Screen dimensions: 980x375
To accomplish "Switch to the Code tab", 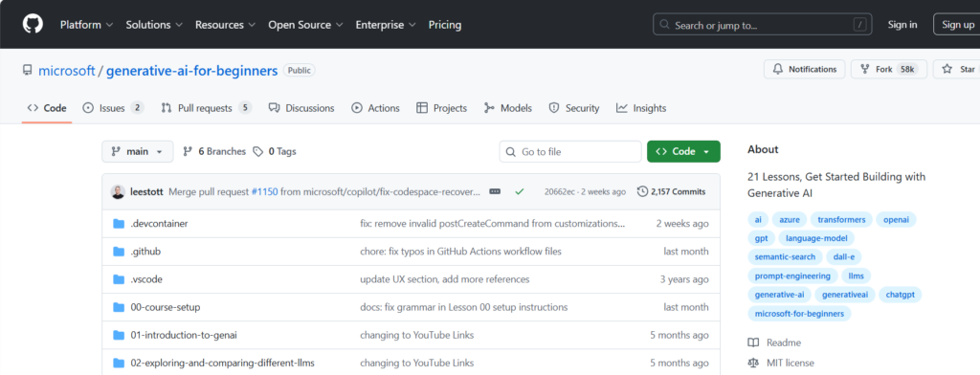I will pyautogui.click(x=47, y=108).
